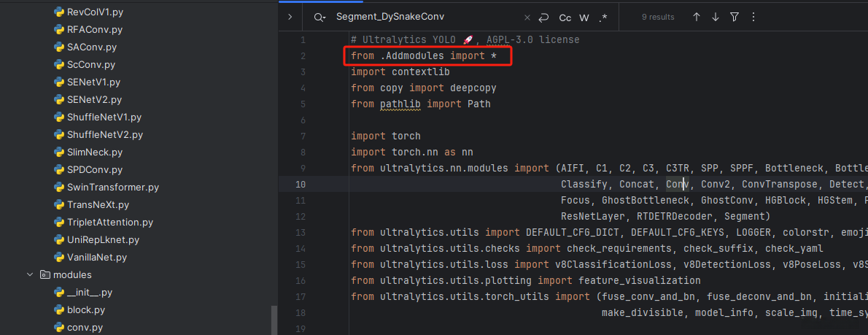Screen dimensions: 868x335
Task: Toggle Words (W) search option
Action: (584, 17)
